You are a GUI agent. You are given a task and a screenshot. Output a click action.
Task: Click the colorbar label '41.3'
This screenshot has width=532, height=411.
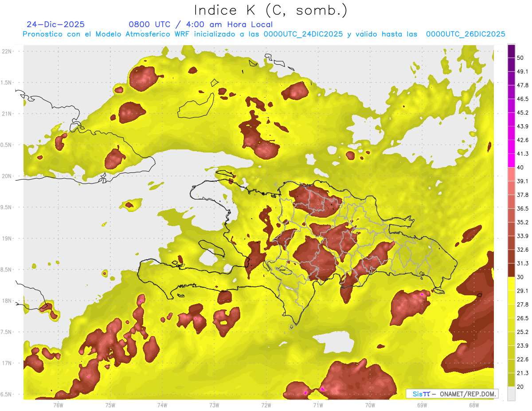click(523, 154)
